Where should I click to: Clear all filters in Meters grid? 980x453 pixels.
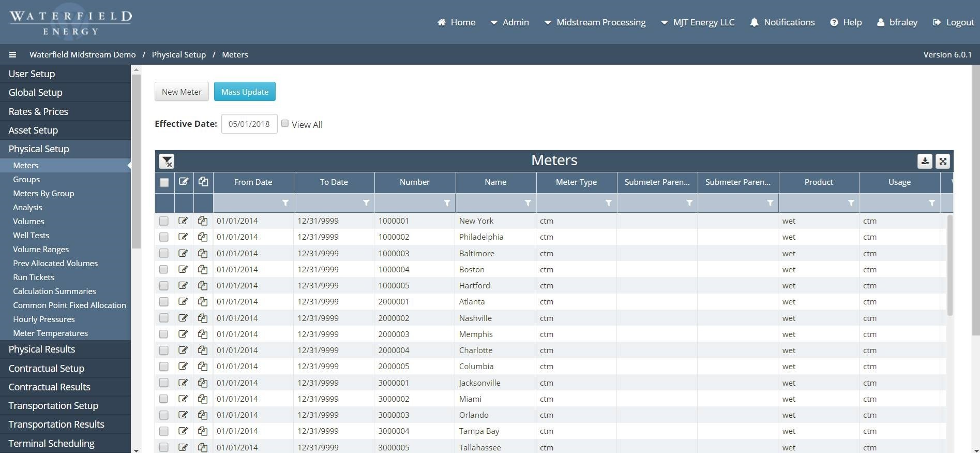point(167,162)
